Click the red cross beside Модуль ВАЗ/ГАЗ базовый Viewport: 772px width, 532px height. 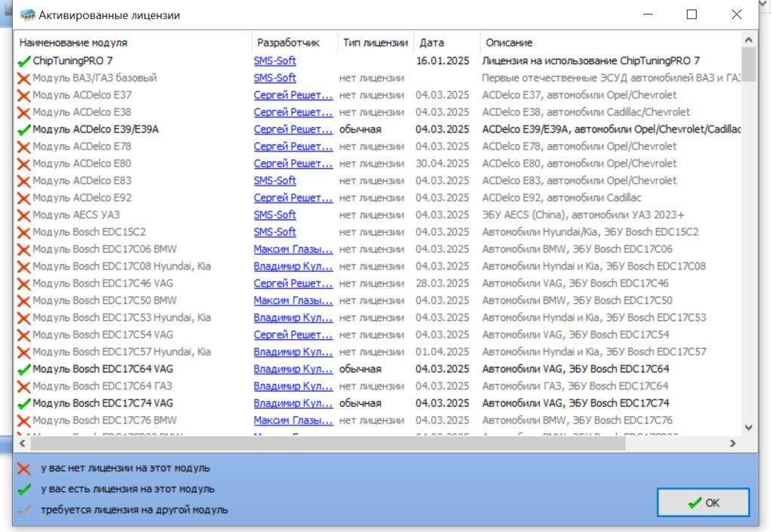[x=23, y=78]
